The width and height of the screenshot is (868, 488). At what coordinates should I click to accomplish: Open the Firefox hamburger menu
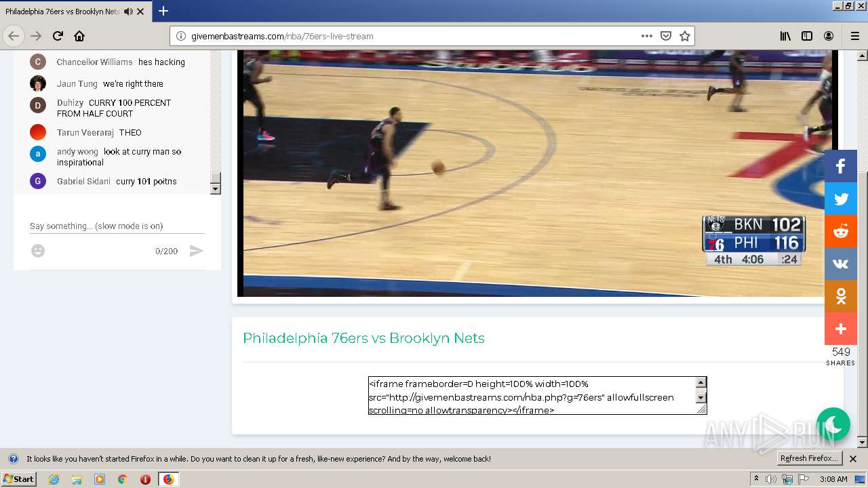855,36
